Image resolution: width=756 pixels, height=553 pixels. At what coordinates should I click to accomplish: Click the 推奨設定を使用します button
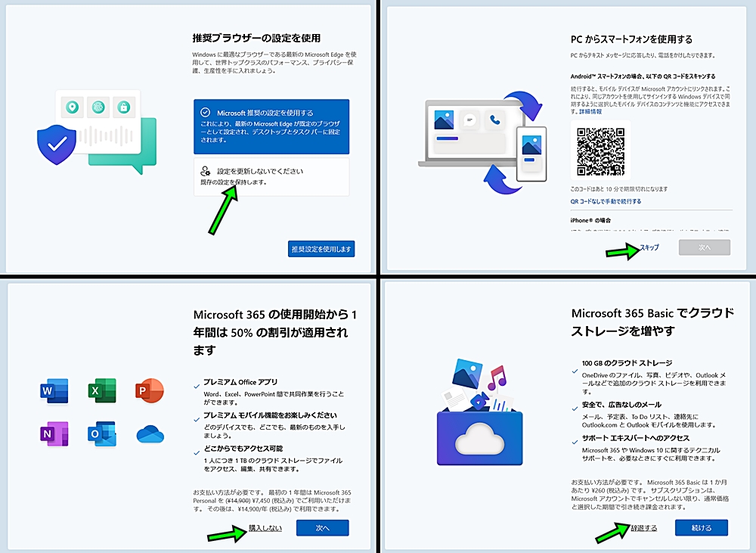pos(321,249)
